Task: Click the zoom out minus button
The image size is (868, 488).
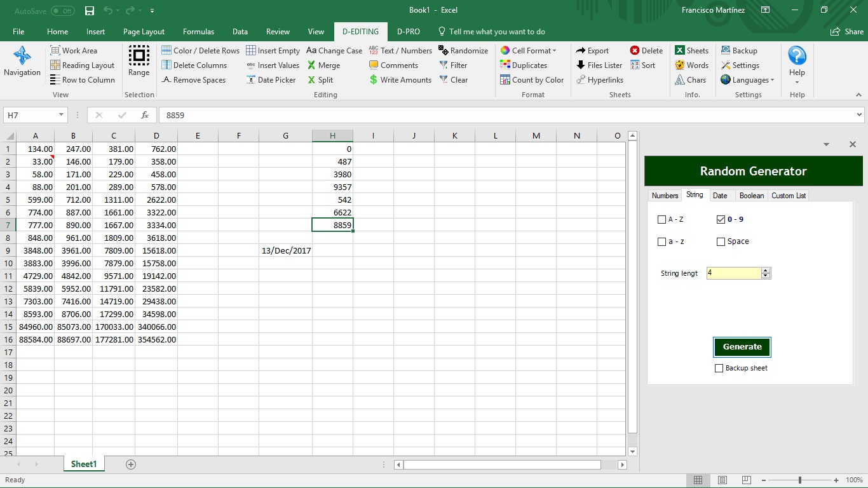Action: click(764, 480)
